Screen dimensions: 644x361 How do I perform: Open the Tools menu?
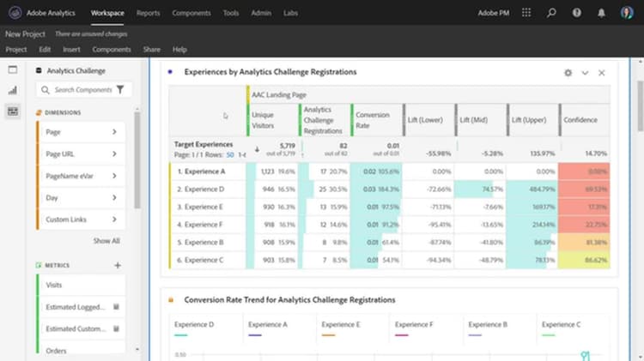[x=231, y=13]
